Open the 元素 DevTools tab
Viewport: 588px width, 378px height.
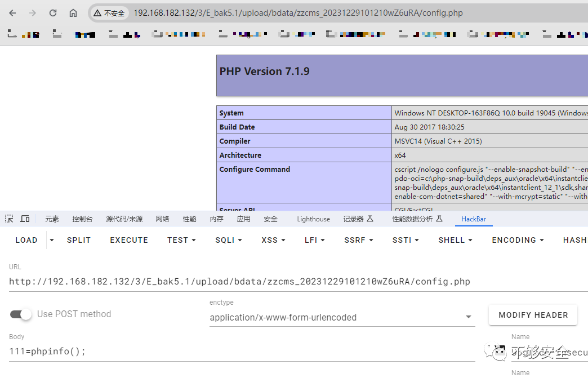point(52,219)
